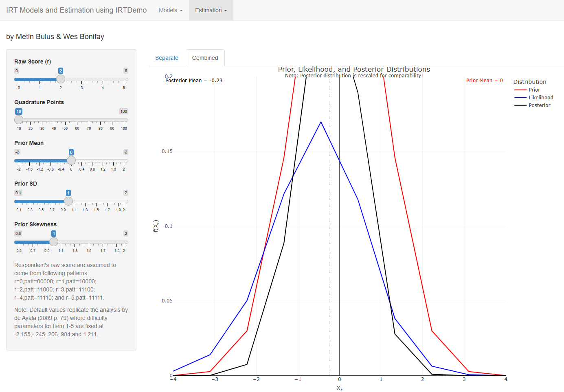
Task: Click the 'f(Xr)' y-axis title
Action: pos(156,226)
